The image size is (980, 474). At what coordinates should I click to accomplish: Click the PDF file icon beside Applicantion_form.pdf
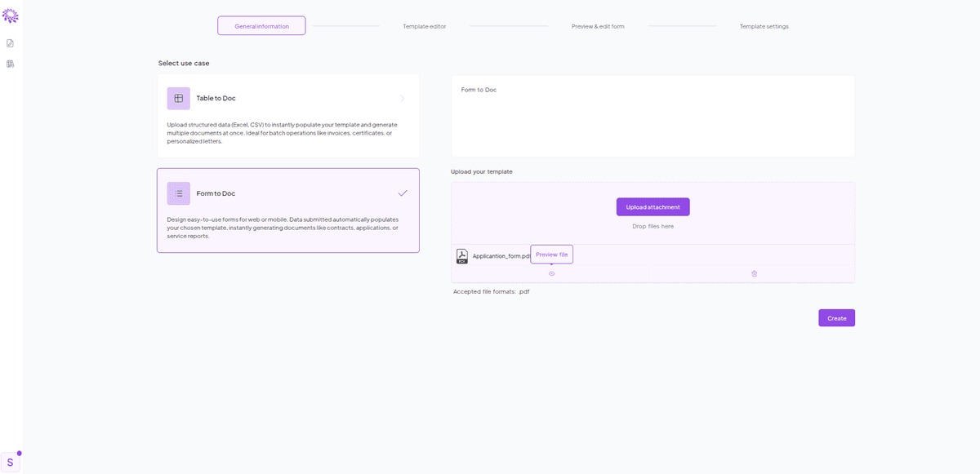[x=462, y=255]
